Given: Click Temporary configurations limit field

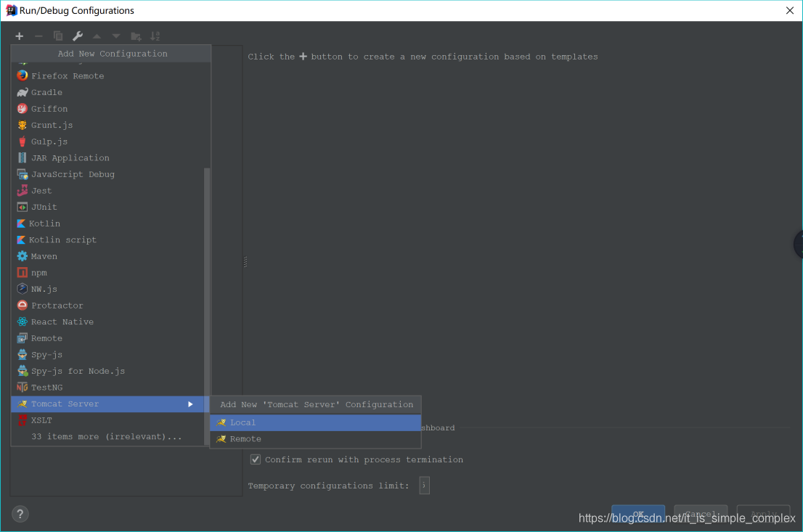Looking at the screenshot, I should coord(424,486).
